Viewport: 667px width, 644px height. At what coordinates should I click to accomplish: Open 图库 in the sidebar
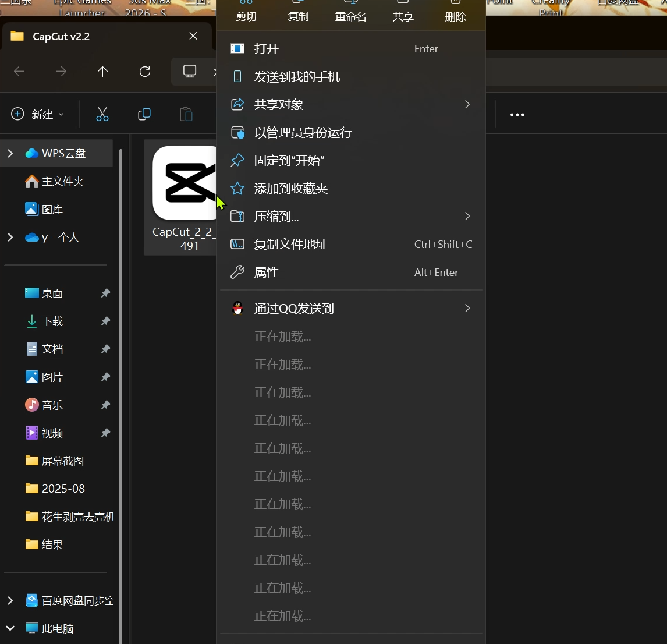(44, 209)
